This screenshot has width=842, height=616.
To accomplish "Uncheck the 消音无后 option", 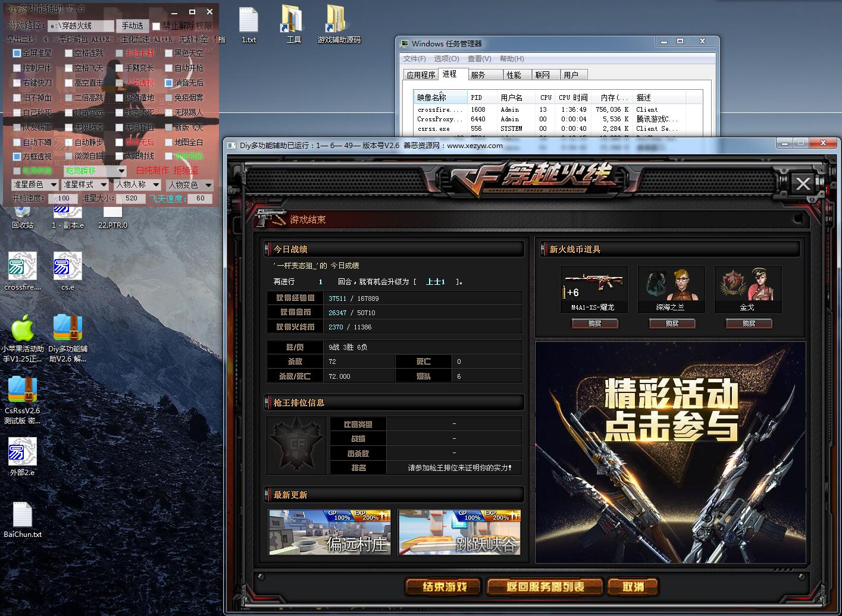I will pyautogui.click(x=169, y=83).
